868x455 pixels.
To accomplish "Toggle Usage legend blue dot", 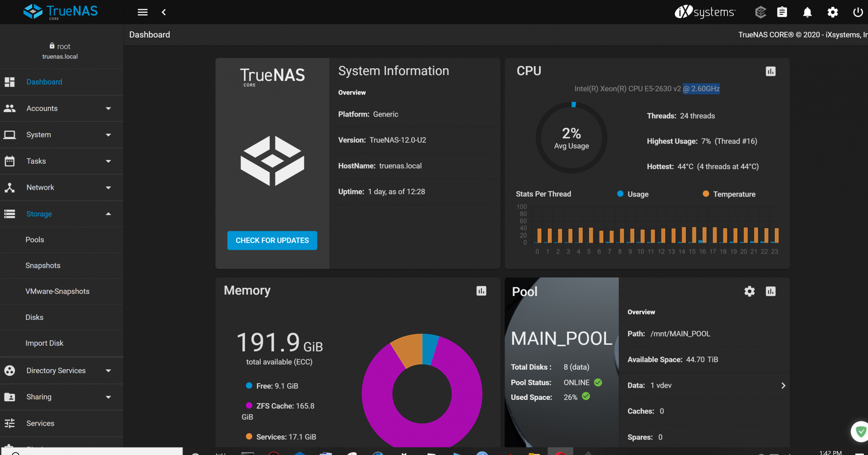I will (620, 194).
